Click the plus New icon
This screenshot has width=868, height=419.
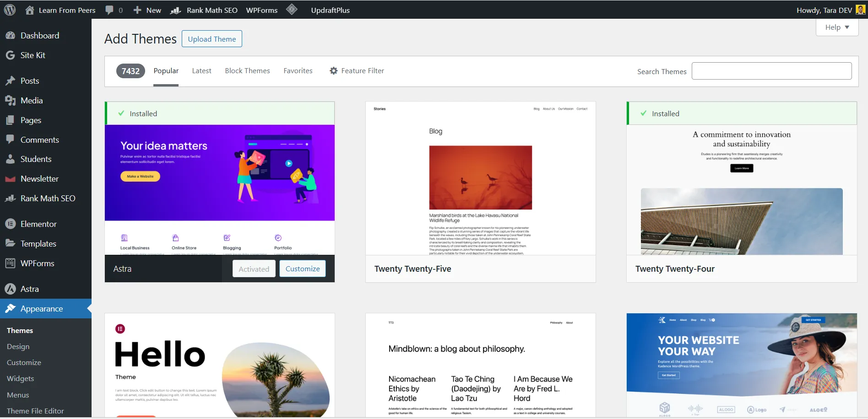pos(137,10)
